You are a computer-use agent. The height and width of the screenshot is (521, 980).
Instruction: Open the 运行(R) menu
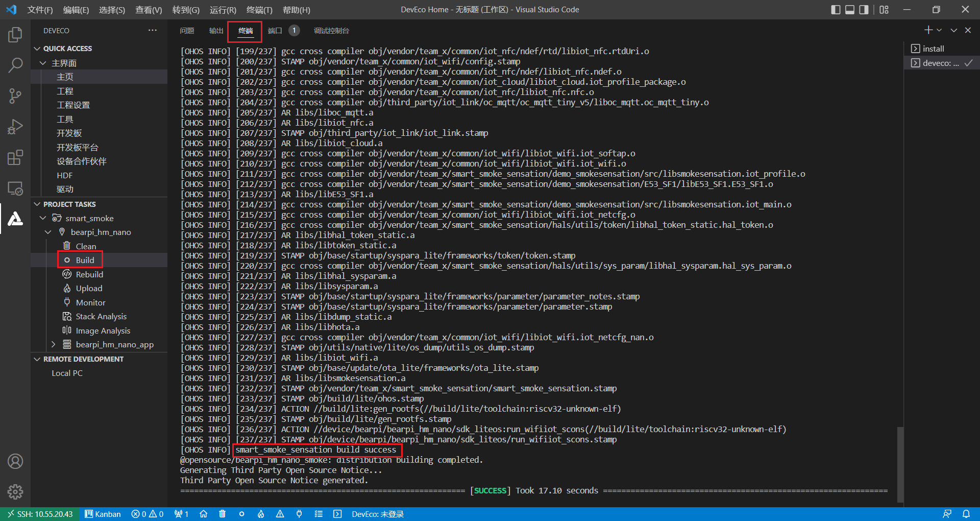click(223, 10)
